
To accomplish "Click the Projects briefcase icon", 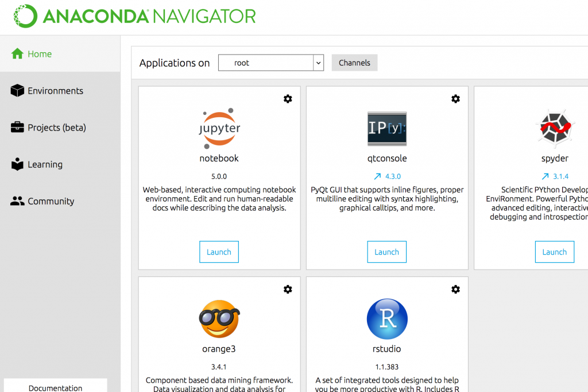I will [17, 127].
